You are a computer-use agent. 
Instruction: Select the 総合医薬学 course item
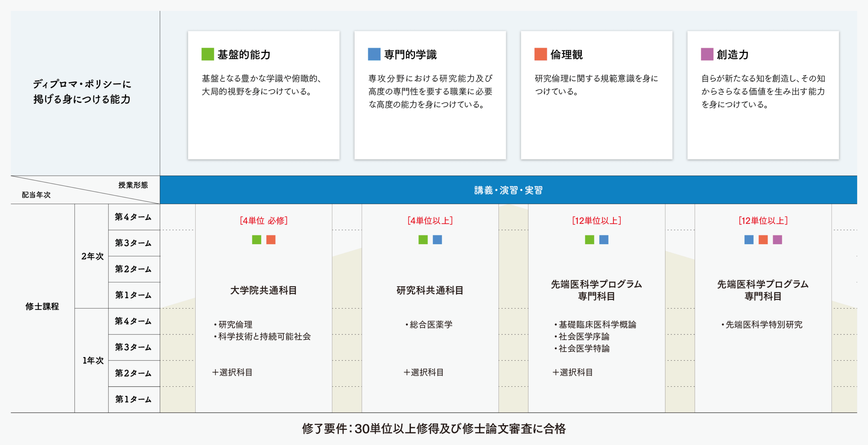tap(431, 325)
